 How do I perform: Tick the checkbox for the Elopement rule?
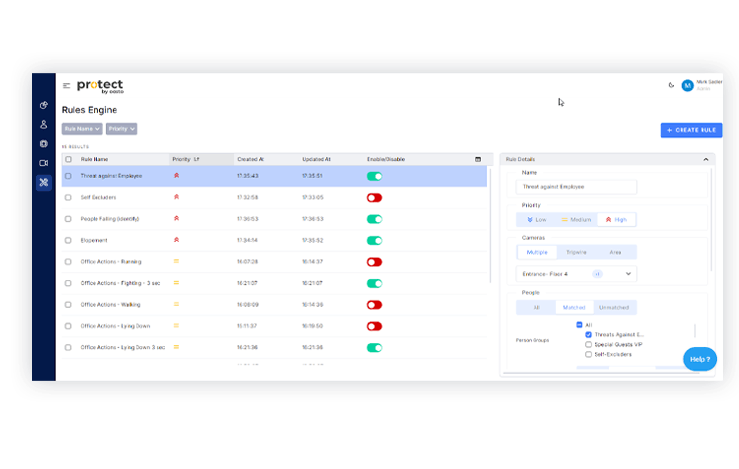(x=68, y=240)
